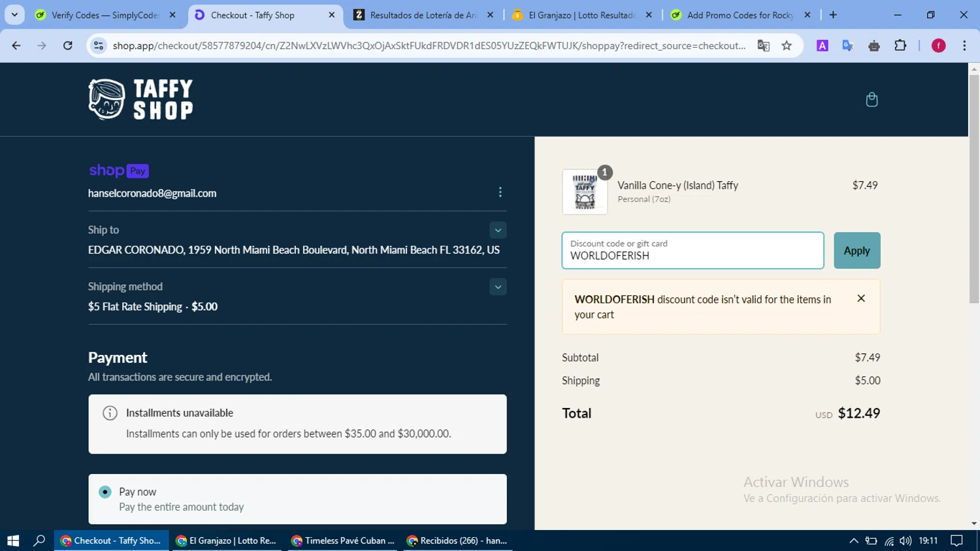Switch to Resultados de Lotería tab
Image resolution: width=980 pixels, height=551 pixels.
pyautogui.click(x=423, y=15)
